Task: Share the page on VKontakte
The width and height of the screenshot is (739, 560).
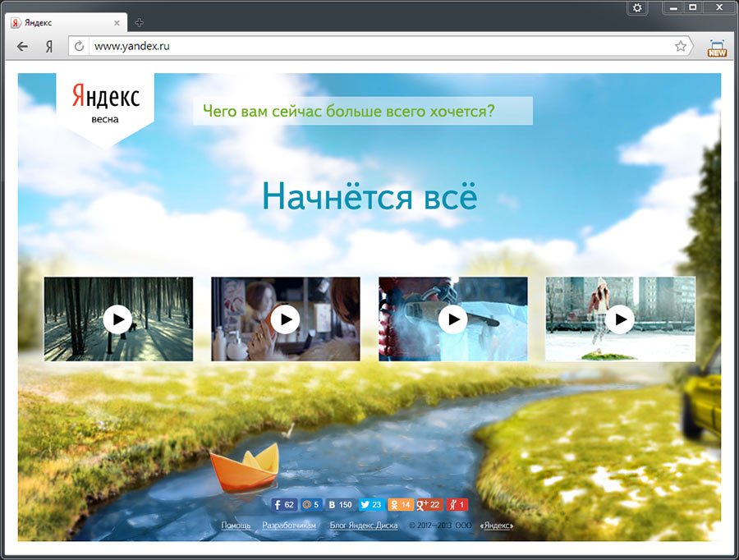Action: [339, 505]
